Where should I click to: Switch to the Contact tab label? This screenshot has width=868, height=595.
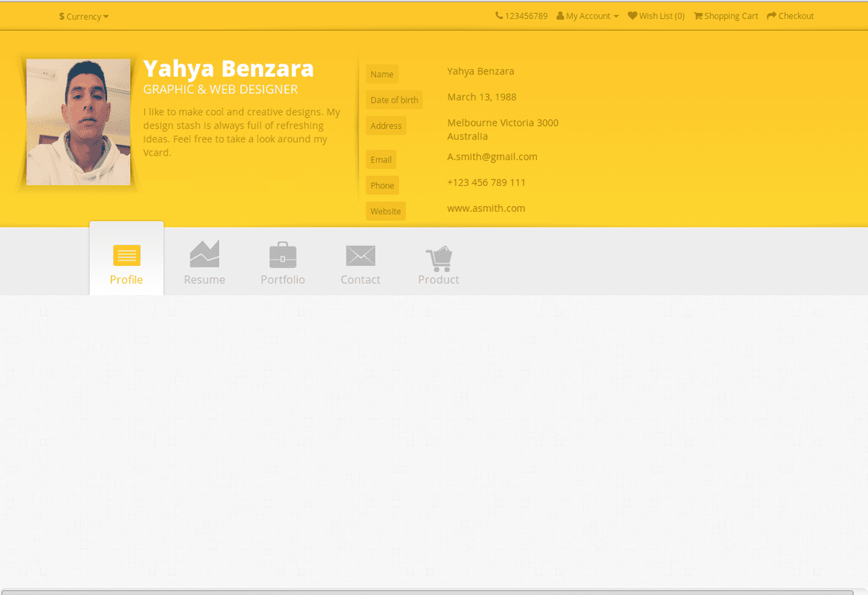coord(360,280)
